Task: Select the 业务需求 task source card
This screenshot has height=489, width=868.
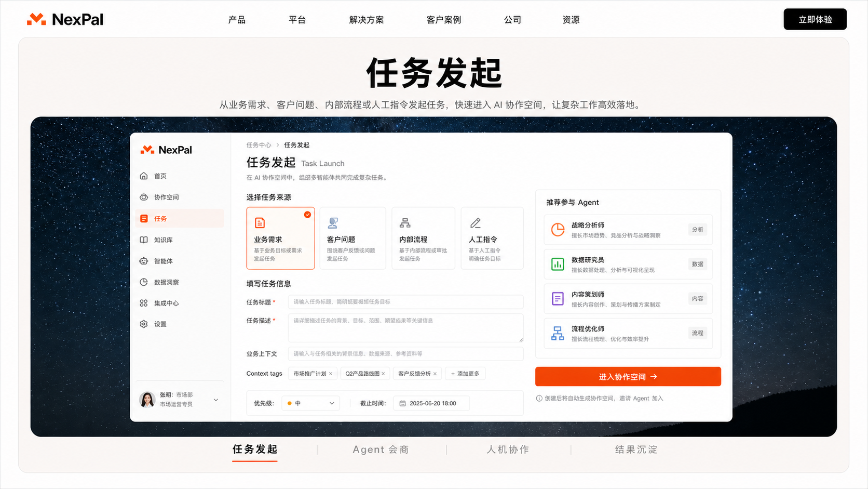Action: click(x=281, y=239)
